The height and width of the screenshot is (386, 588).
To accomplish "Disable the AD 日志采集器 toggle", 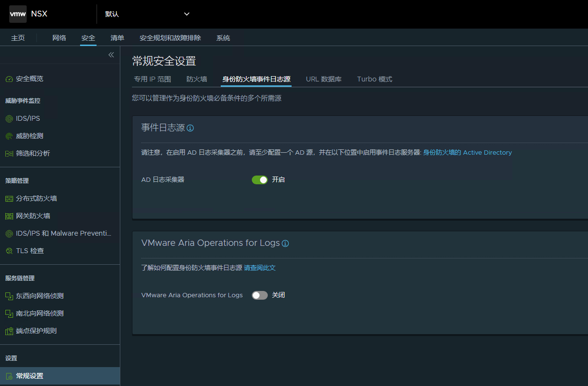I will tap(260, 180).
